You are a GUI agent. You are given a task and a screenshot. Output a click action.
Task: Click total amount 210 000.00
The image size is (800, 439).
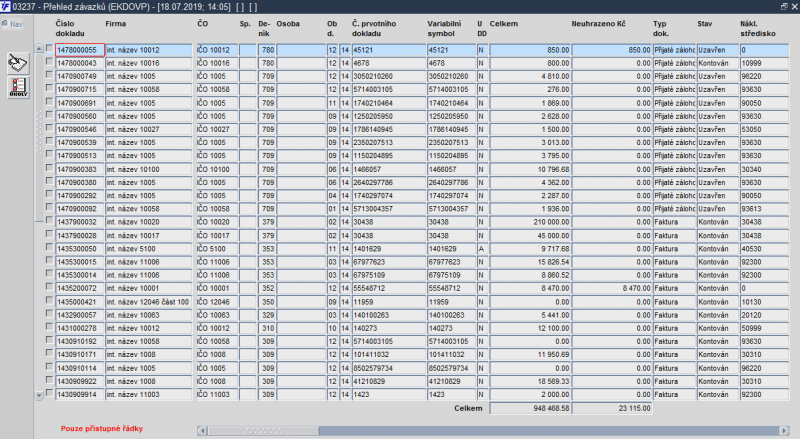pos(530,222)
